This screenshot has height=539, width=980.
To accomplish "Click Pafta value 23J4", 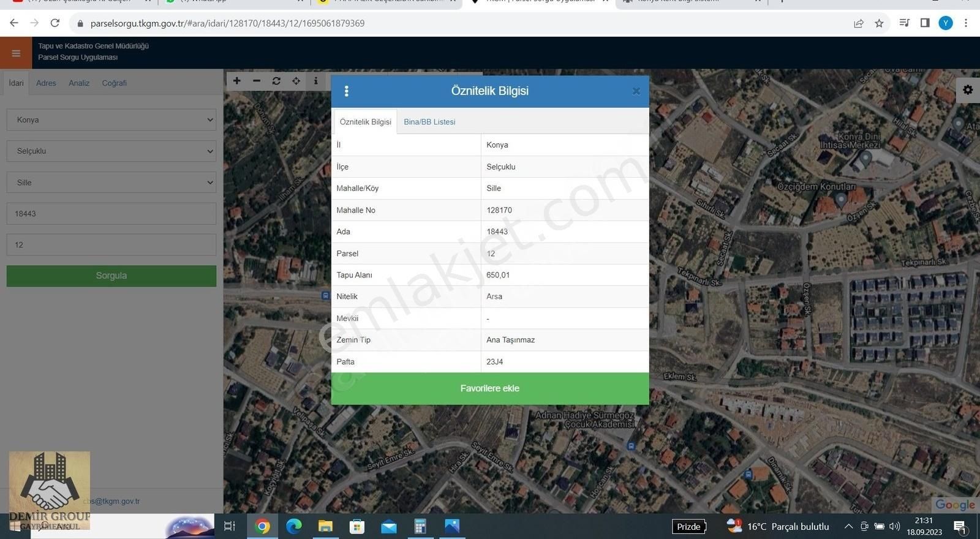I will (x=495, y=362).
